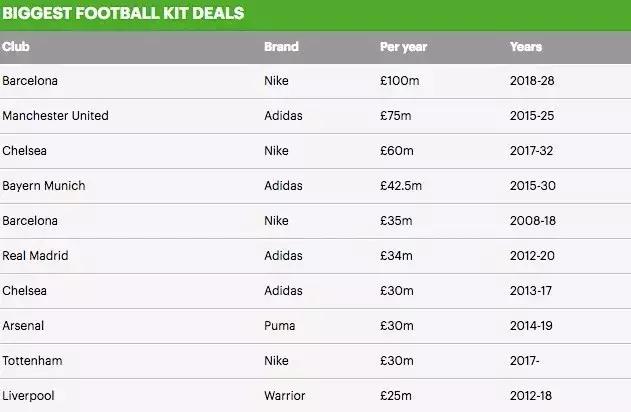Select the Years column header
This screenshot has width=631, height=412.
tap(526, 47)
